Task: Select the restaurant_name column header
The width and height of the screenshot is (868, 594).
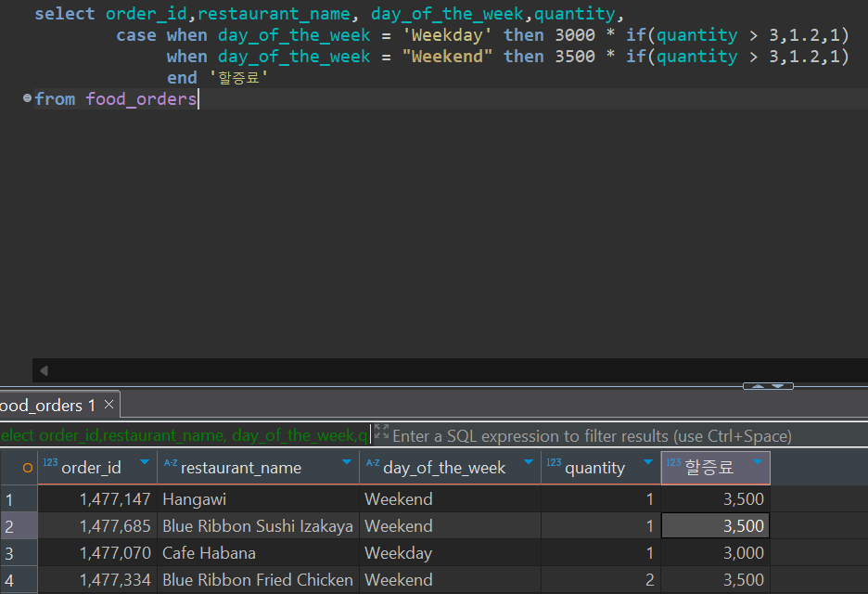Action: (x=258, y=468)
